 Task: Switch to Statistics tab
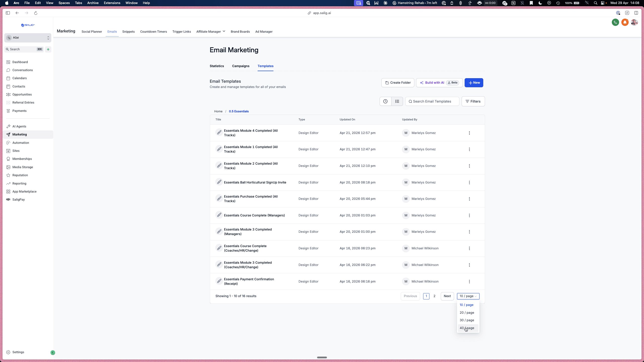click(x=217, y=66)
